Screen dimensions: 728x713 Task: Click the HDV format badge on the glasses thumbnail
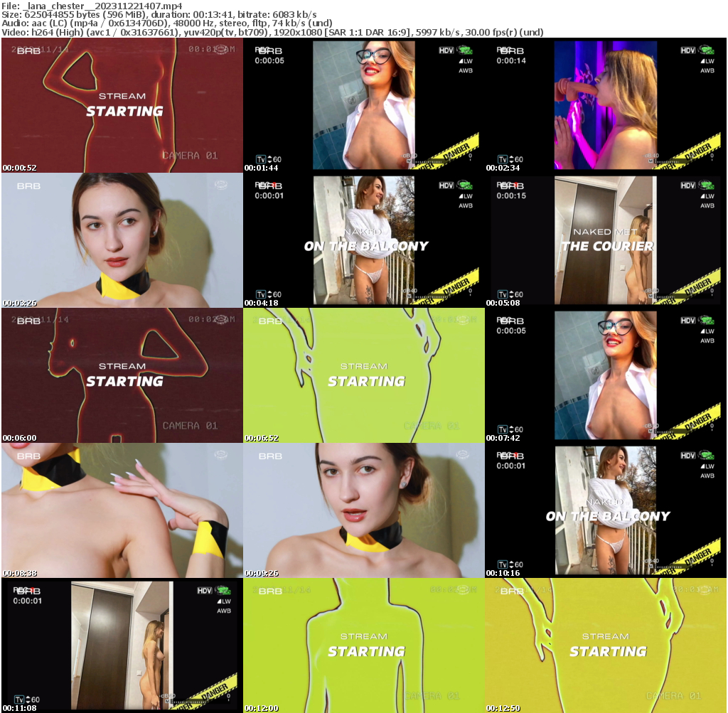point(446,50)
